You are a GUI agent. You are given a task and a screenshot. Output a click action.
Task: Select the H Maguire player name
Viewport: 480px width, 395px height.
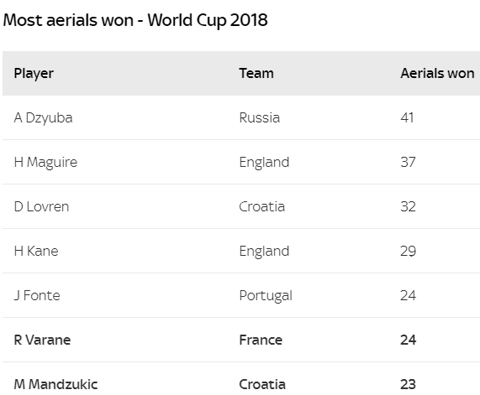pyautogui.click(x=46, y=162)
